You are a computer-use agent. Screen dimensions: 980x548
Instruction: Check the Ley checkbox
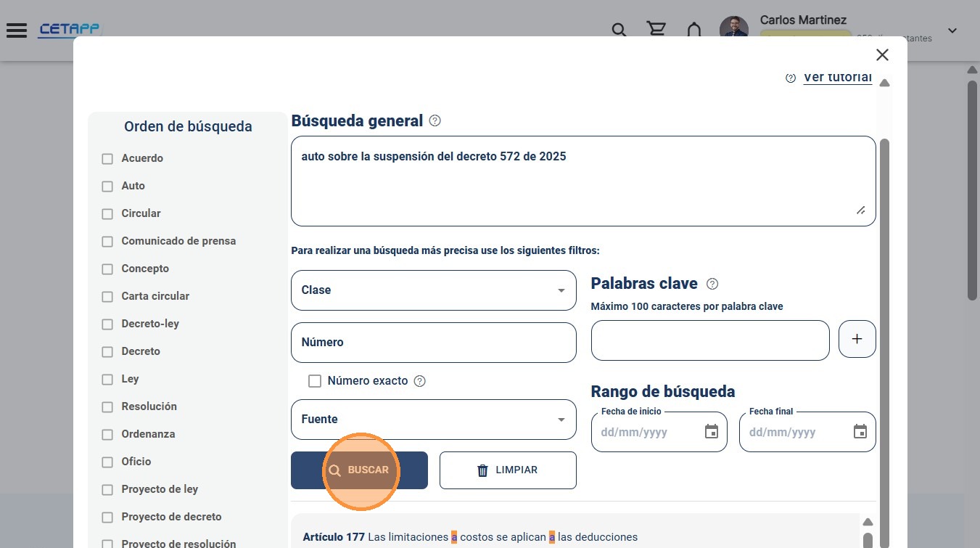click(x=107, y=380)
